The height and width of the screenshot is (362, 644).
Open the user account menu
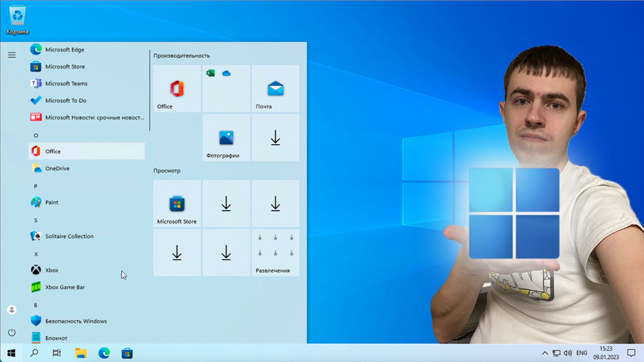tap(12, 310)
